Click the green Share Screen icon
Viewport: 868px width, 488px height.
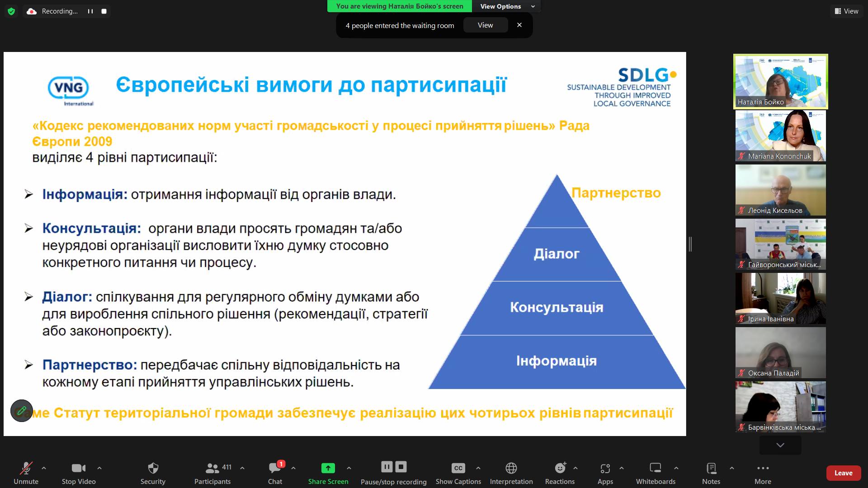click(x=328, y=468)
